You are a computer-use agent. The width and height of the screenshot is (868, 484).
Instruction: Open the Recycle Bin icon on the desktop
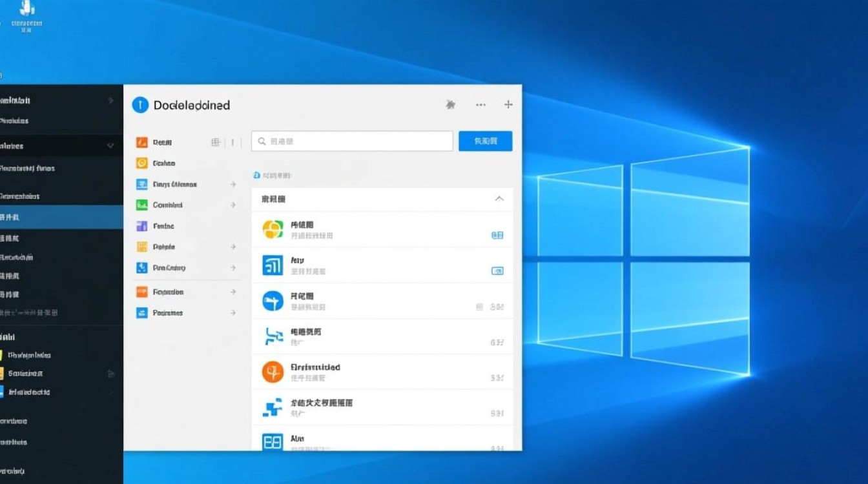(26, 13)
